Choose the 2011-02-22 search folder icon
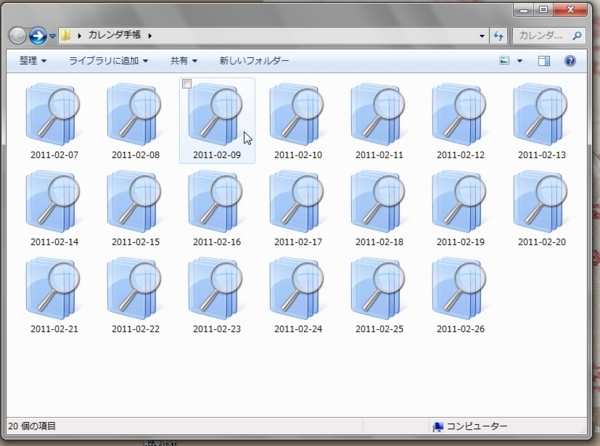Viewport: 600px width, 446px height. coord(134,288)
